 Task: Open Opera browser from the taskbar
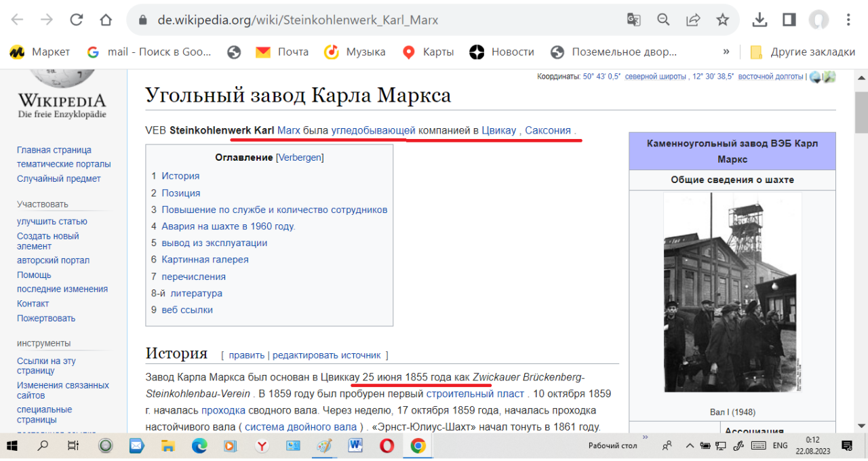click(x=387, y=445)
